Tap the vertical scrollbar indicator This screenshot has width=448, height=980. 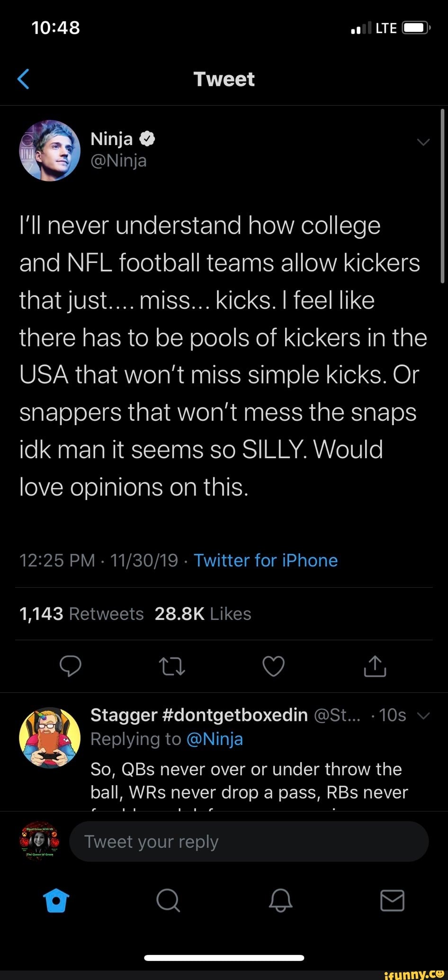(442, 195)
